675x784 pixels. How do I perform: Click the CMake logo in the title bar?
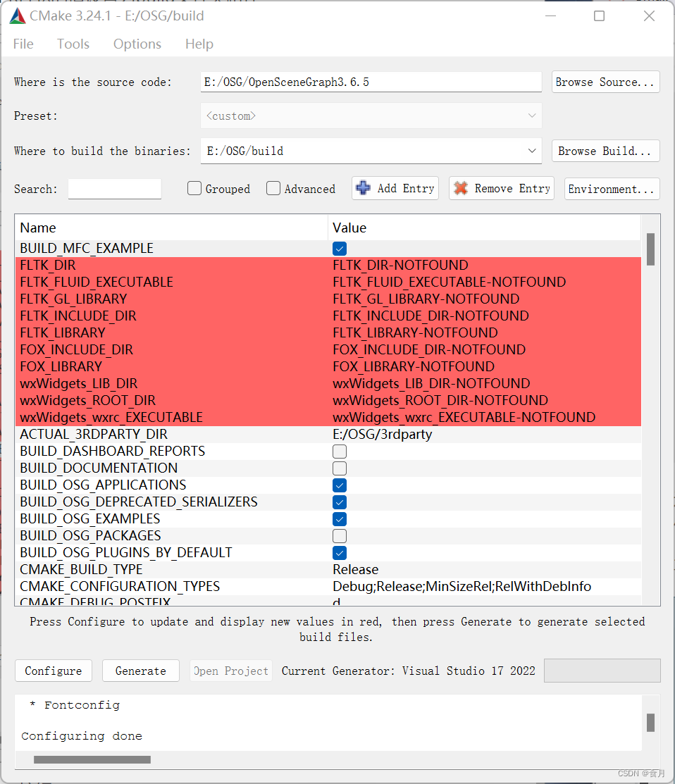[17, 16]
